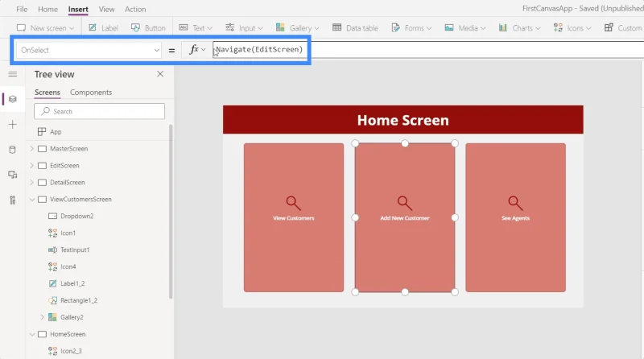
Task: Click the Add New Customer magnifier icon
Action: tap(405, 203)
